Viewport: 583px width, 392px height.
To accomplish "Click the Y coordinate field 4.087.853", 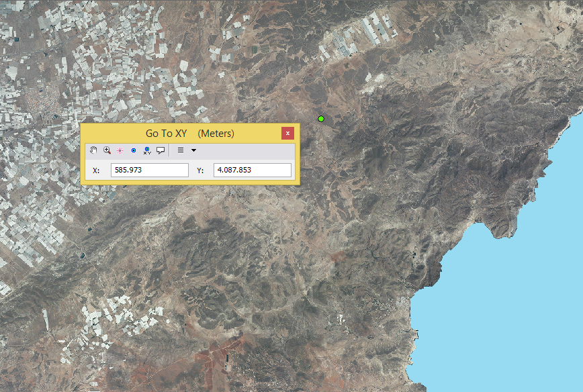I will click(253, 170).
